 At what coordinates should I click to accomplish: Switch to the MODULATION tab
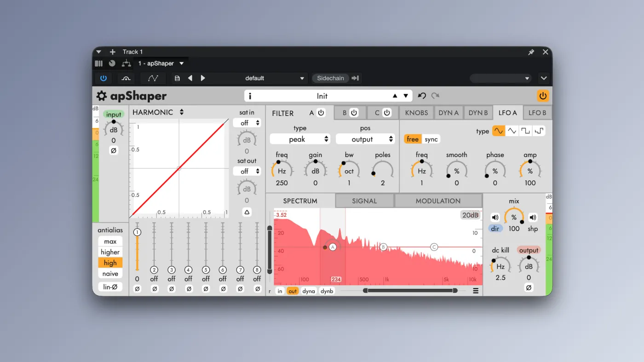[438, 201]
